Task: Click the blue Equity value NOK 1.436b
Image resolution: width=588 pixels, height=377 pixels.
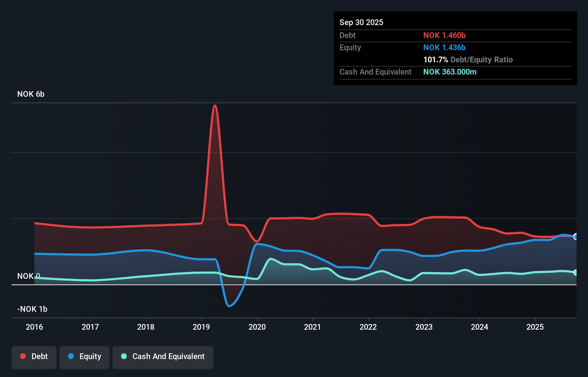Action: click(x=444, y=47)
